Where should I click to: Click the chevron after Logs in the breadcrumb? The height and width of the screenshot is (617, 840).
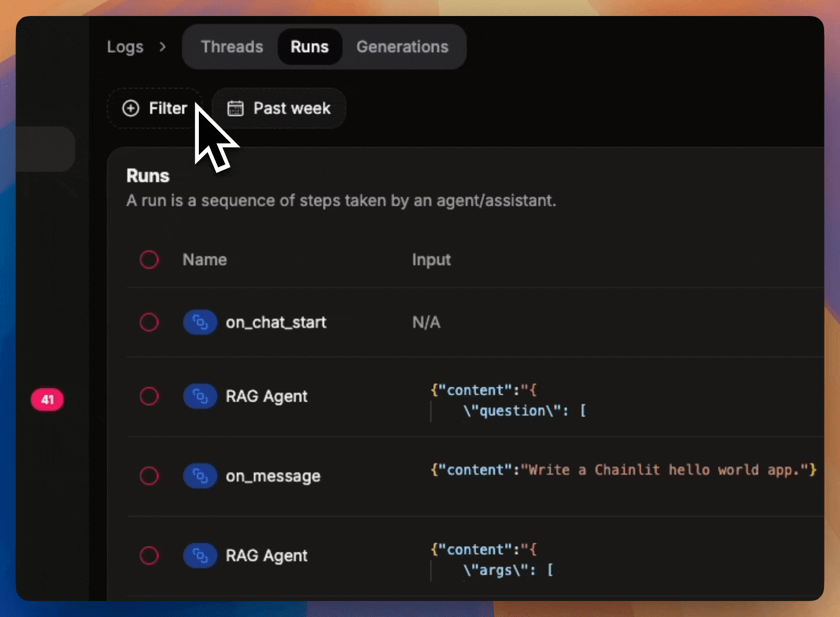[163, 47]
